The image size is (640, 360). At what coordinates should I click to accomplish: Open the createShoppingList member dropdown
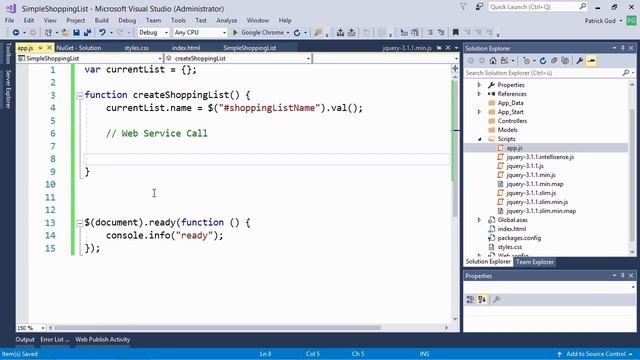(x=238, y=58)
